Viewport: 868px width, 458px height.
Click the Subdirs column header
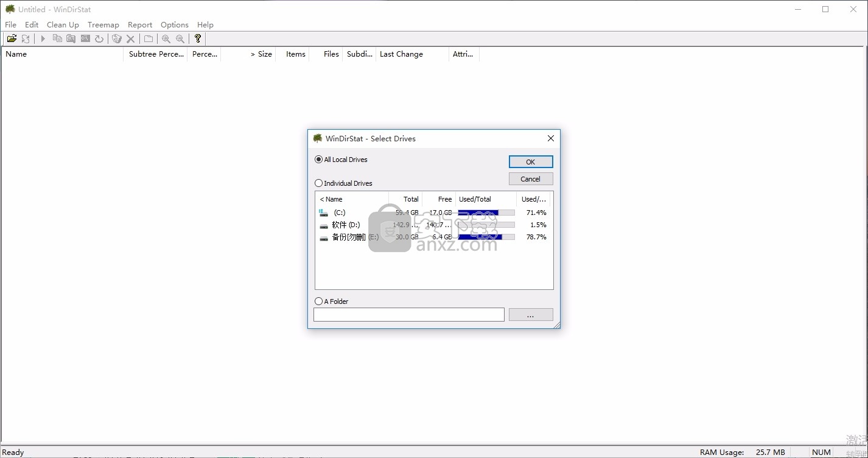360,54
